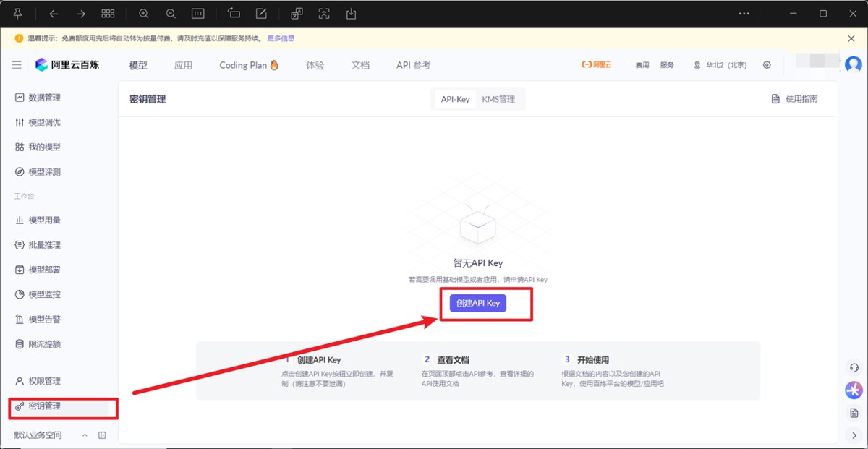Open customer support headset icon
The width and height of the screenshot is (868, 449).
(854, 367)
